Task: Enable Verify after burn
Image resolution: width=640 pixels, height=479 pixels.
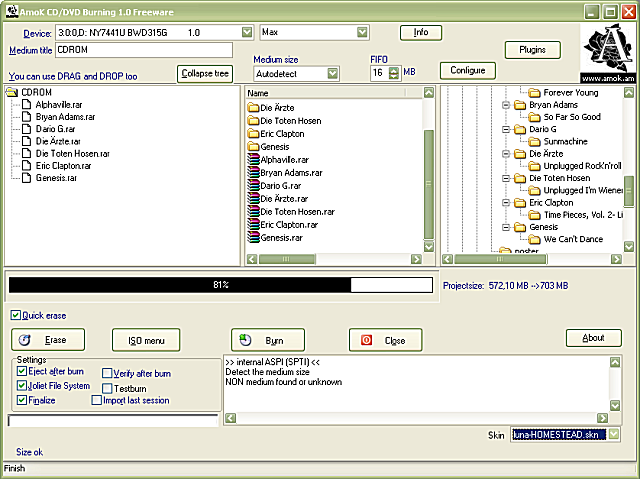Action: click(x=107, y=373)
